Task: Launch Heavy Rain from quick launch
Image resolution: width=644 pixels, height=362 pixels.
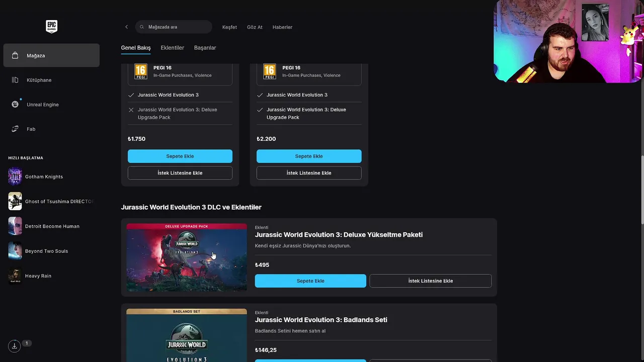Action: [x=51, y=276]
